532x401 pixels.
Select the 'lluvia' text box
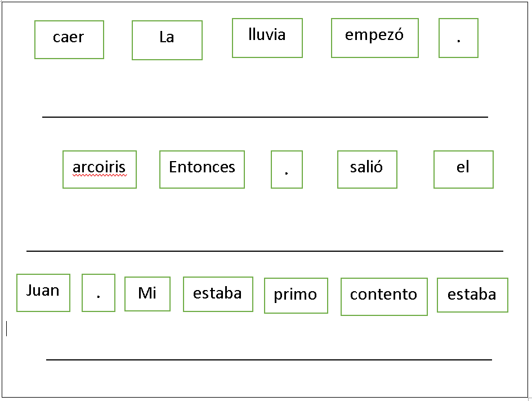pyautogui.click(x=267, y=38)
